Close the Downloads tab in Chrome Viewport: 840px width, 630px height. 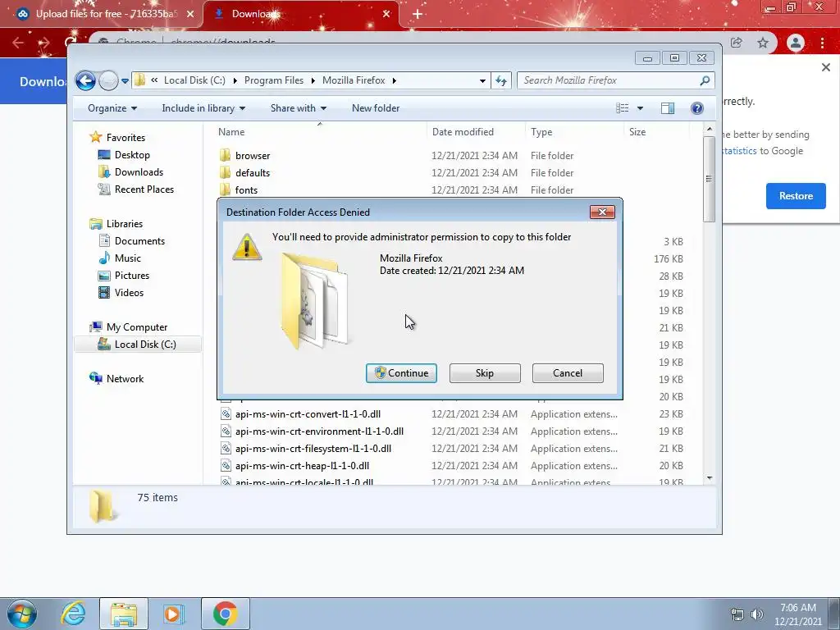386,14
